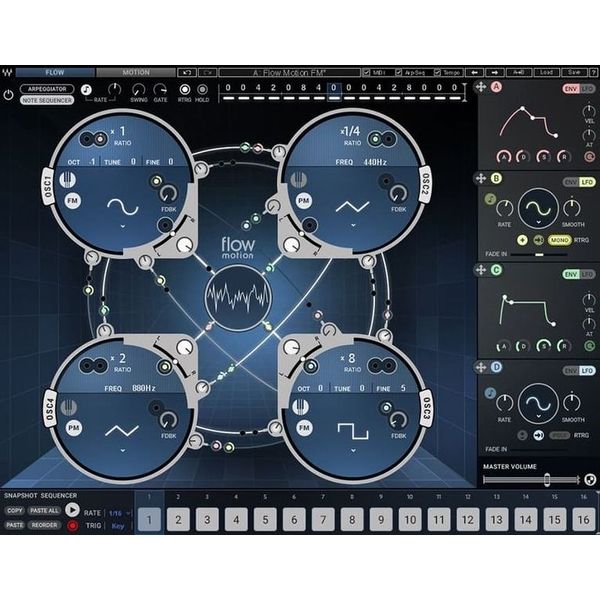Click modulator A move-assign crosshair icon
This screenshot has width=600, height=600.
(481, 87)
